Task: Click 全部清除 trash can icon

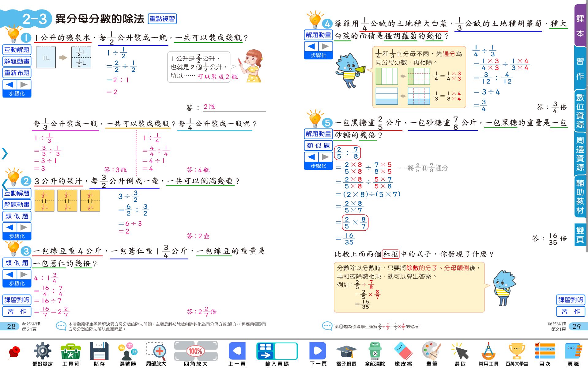Action: coord(375,351)
